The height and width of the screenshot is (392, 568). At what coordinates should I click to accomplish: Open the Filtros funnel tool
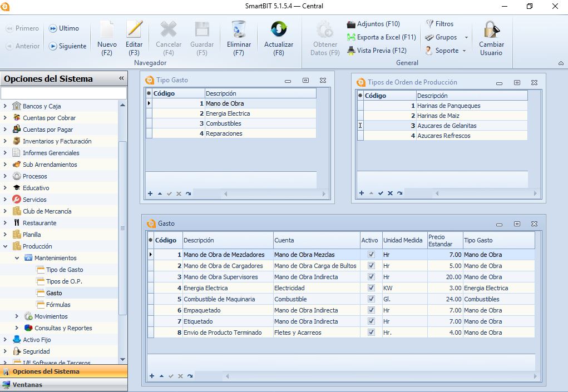[439, 24]
